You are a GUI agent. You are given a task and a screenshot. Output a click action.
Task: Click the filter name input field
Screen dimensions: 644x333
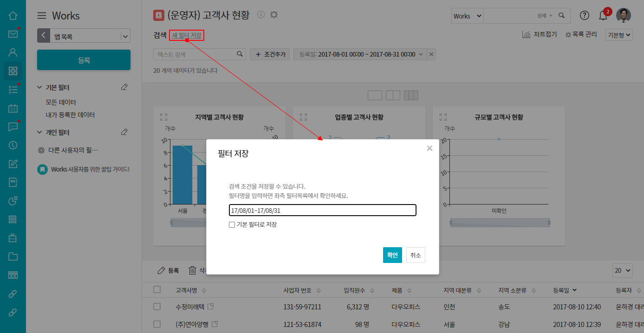[x=322, y=210]
